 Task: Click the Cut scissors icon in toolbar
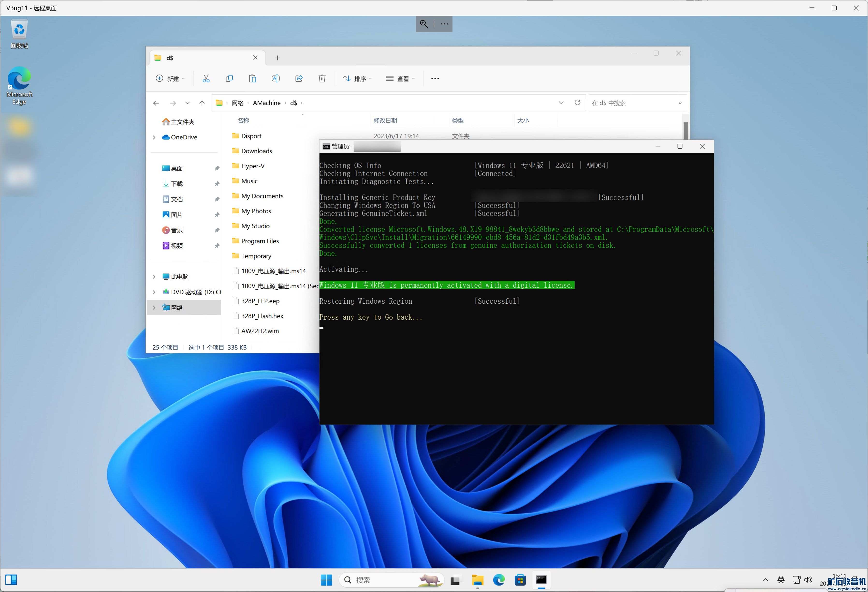coord(206,78)
